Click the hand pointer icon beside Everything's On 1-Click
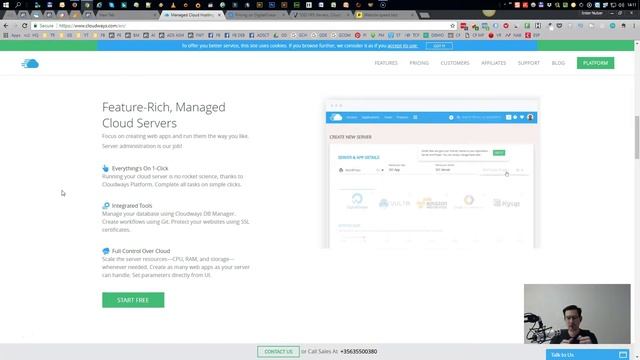Viewport: 640px width, 360px height. [106, 168]
